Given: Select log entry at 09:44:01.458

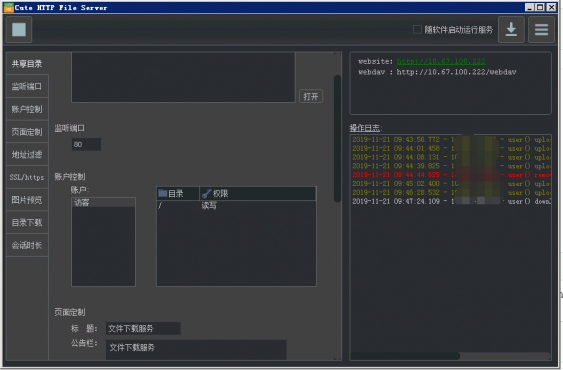Looking at the screenshot, I should pyautogui.click(x=451, y=148).
